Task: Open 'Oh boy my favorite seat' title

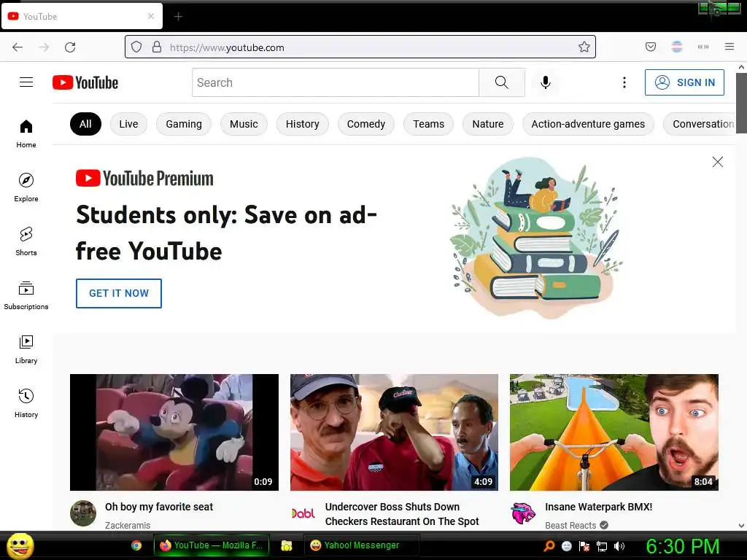Action: pyautogui.click(x=159, y=507)
